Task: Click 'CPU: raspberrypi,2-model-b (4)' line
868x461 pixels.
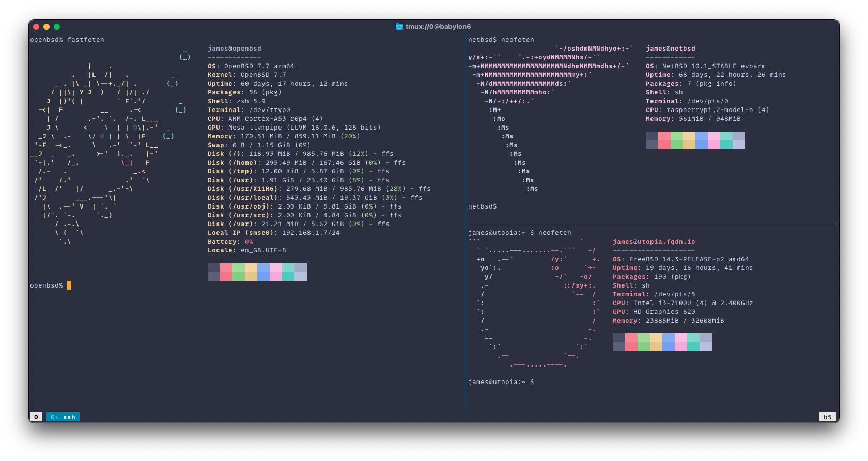Action: click(x=708, y=110)
